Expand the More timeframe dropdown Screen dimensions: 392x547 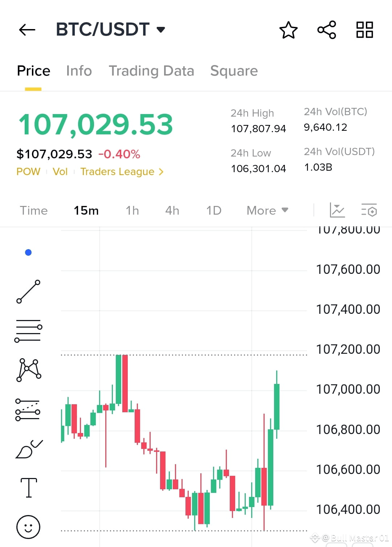click(x=267, y=210)
